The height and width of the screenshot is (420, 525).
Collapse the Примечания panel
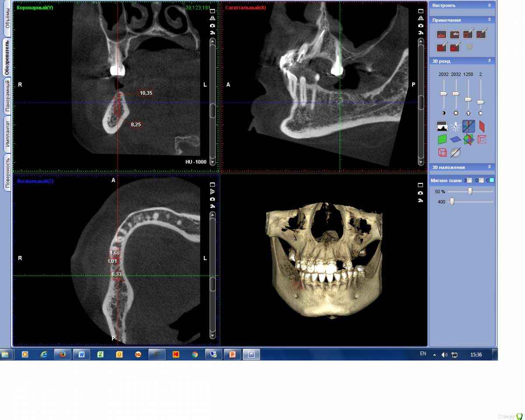pyautogui.click(x=489, y=20)
